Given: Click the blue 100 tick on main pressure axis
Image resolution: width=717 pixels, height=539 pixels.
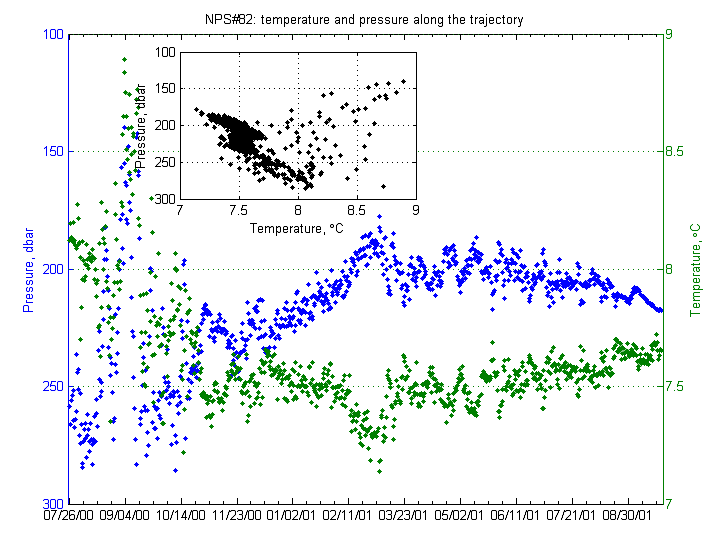Looking at the screenshot, I should 53,34.
